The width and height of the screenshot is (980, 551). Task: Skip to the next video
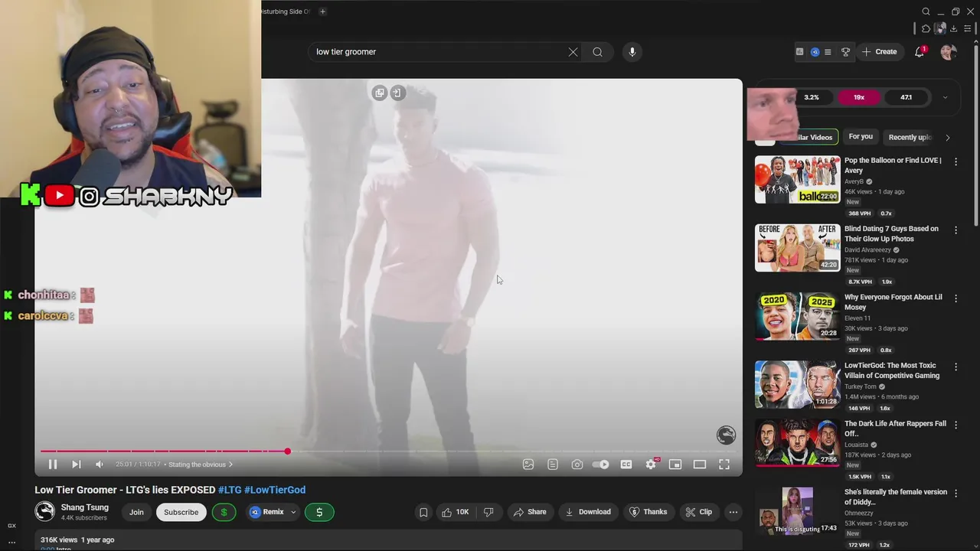pos(76,465)
